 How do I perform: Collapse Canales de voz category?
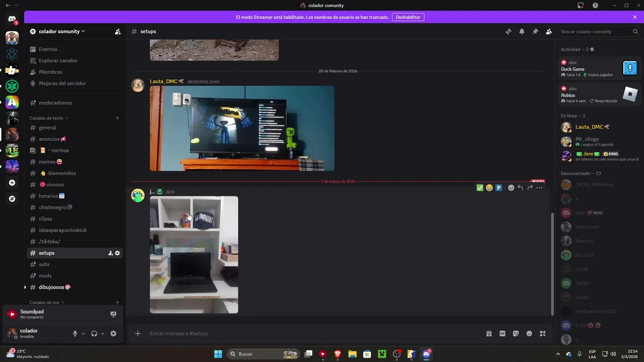click(47, 303)
